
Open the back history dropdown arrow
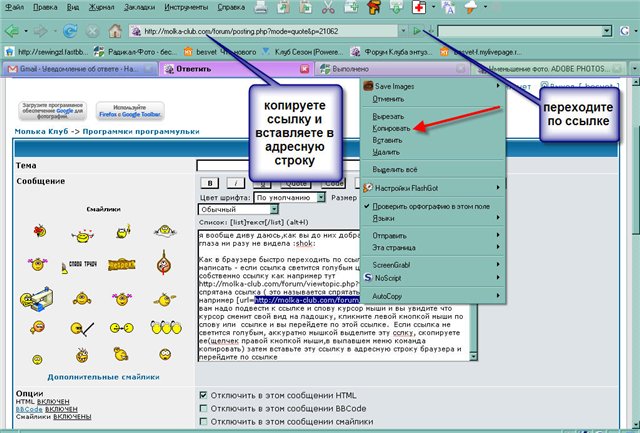[x=26, y=31]
